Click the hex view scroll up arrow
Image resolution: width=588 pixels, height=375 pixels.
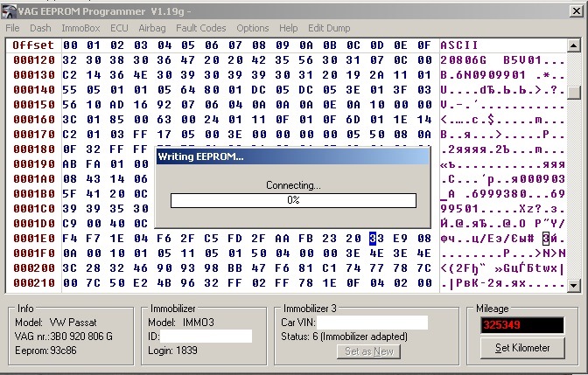click(x=574, y=45)
